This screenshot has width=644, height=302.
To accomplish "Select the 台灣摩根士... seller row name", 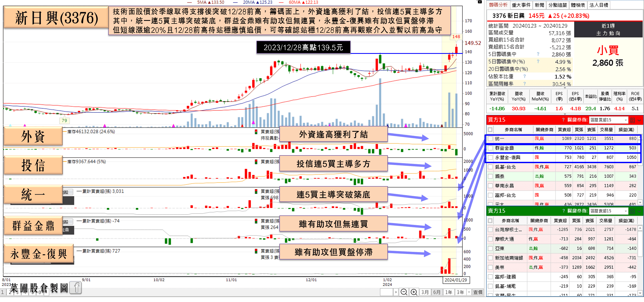I will 508,230.
